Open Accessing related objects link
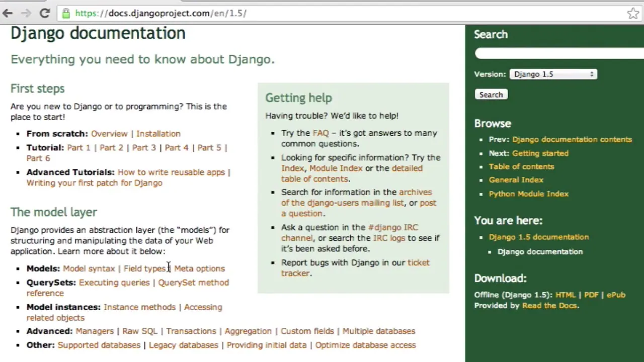This screenshot has width=644, height=362. click(x=203, y=307)
